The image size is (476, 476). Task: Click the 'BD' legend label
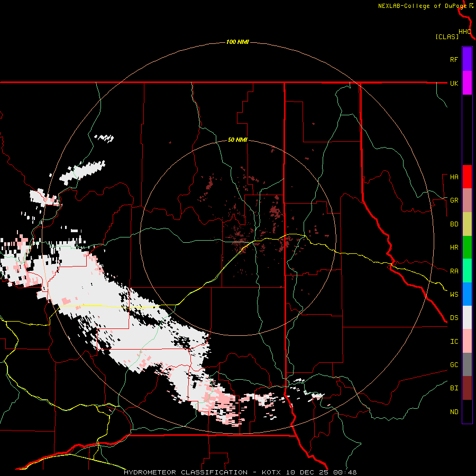click(454, 224)
